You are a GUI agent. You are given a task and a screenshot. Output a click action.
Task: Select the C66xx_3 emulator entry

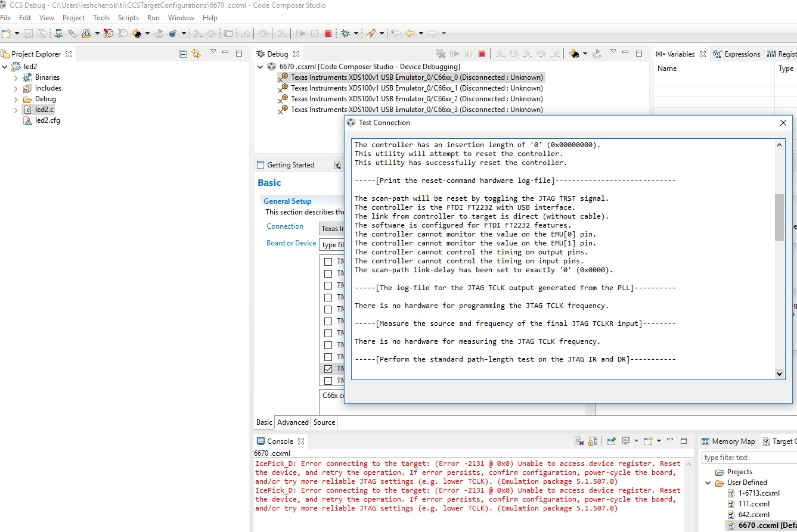click(x=411, y=110)
